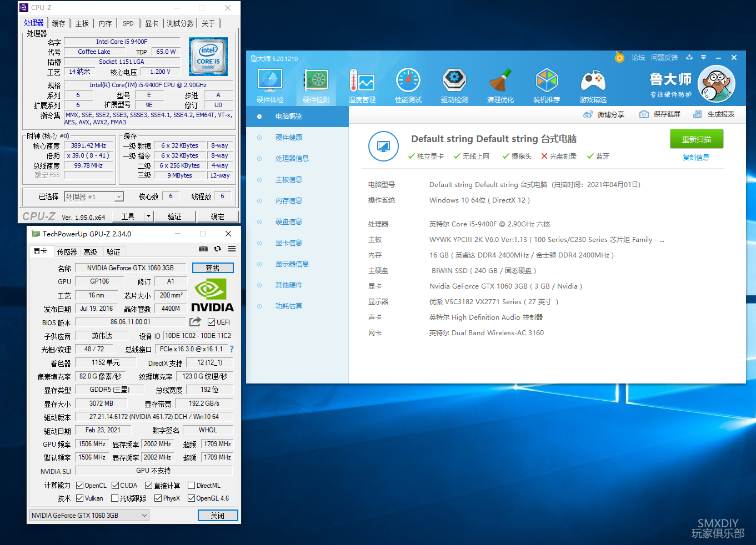Toggle 光线跟踪 ray tracing checkbox

click(114, 498)
